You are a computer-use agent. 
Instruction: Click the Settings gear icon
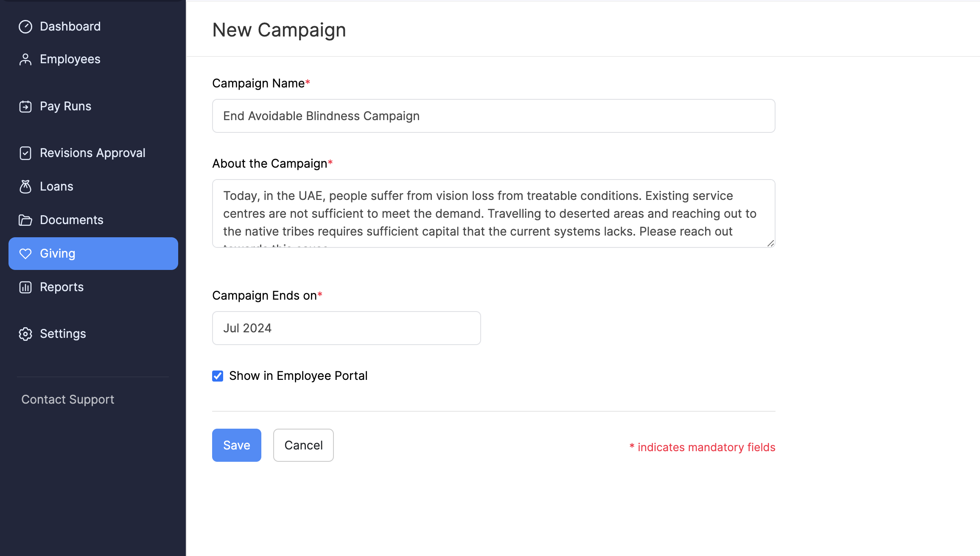25,334
